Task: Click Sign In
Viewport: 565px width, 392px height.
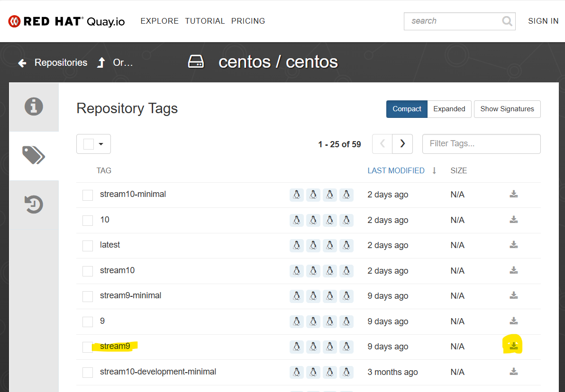Action: coord(543,21)
